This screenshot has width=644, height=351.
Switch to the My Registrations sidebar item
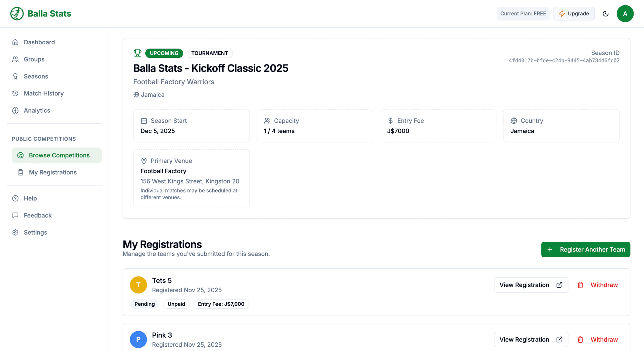[x=52, y=172]
